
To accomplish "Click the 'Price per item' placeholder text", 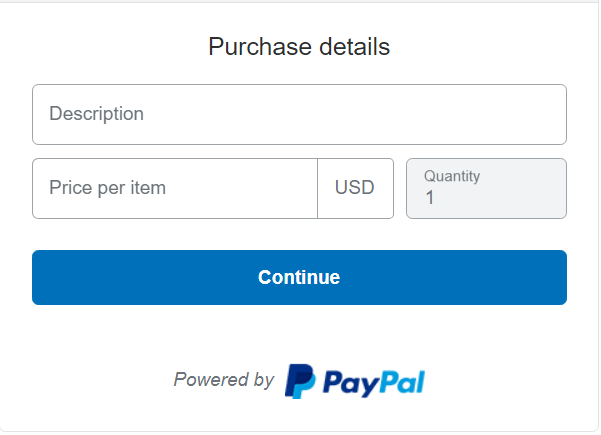I will tap(107, 188).
